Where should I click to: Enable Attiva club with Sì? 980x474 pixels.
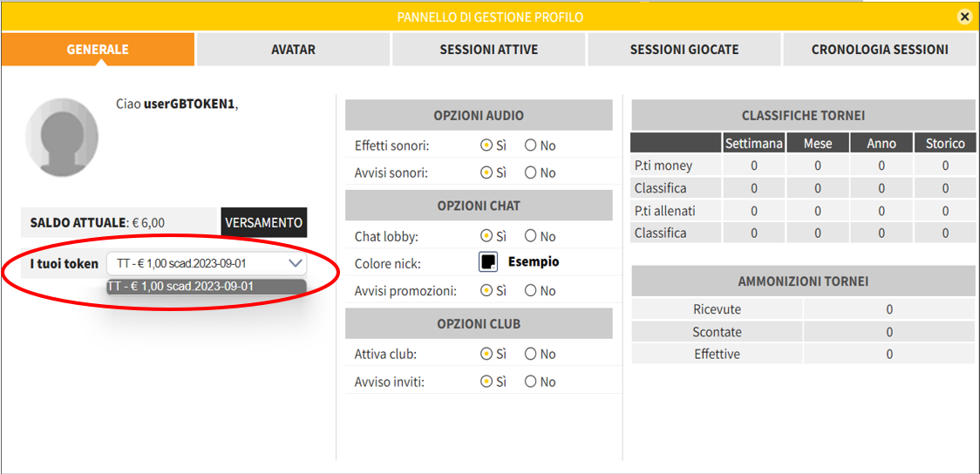[487, 355]
